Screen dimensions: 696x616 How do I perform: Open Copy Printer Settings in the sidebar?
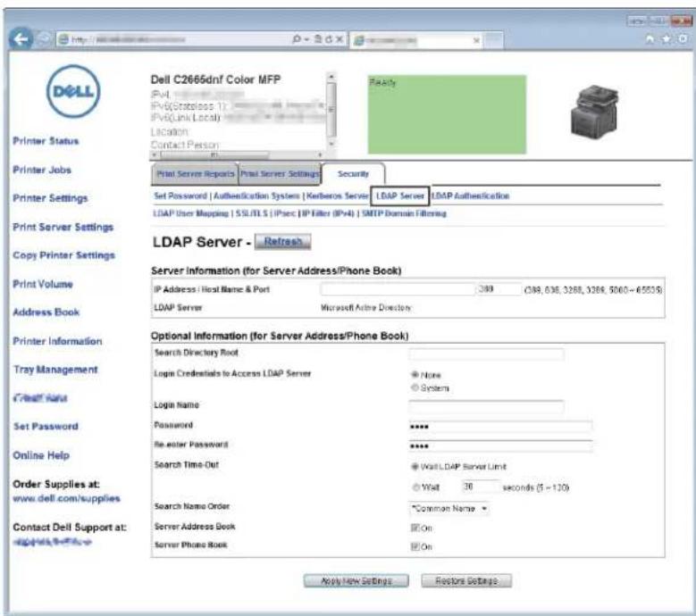64,255
